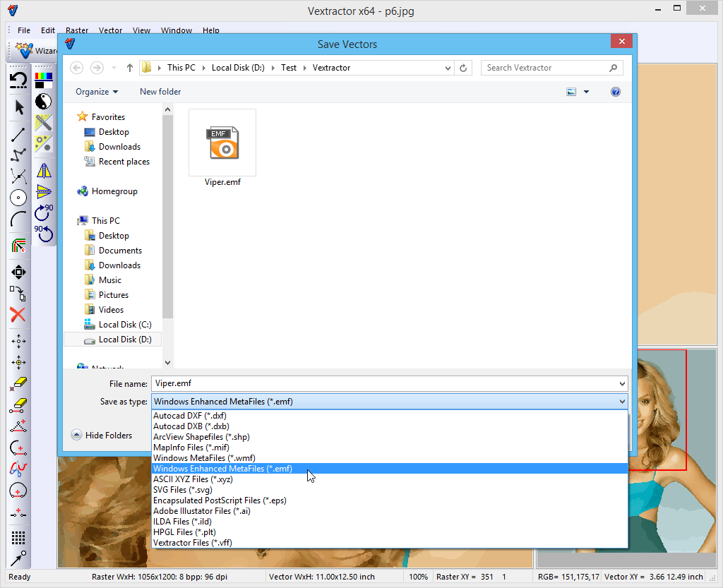Click the yin-yang invert icon
This screenshot has width=723, height=588.
(x=43, y=101)
